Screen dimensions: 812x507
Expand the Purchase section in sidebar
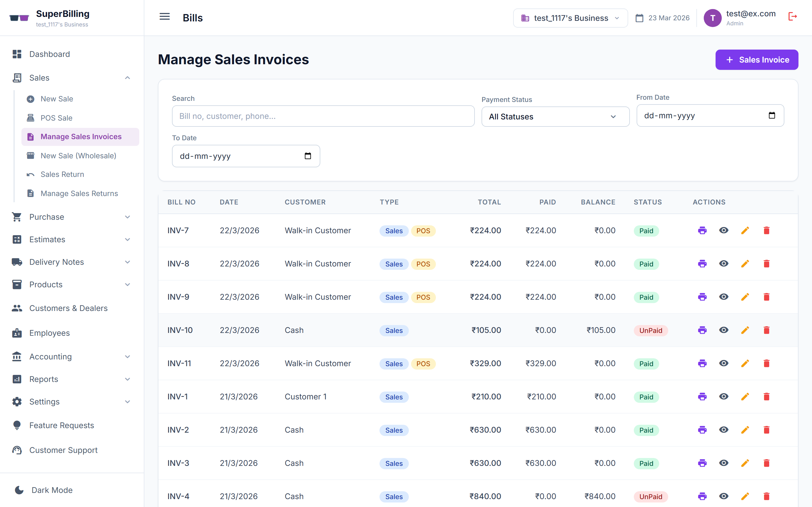click(x=46, y=217)
